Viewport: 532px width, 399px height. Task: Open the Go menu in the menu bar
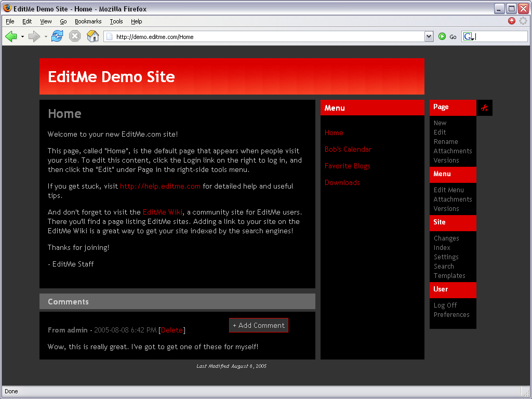[x=63, y=21]
